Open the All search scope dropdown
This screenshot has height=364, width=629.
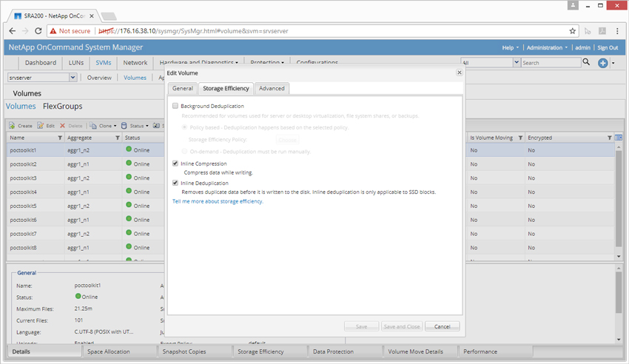(x=517, y=62)
